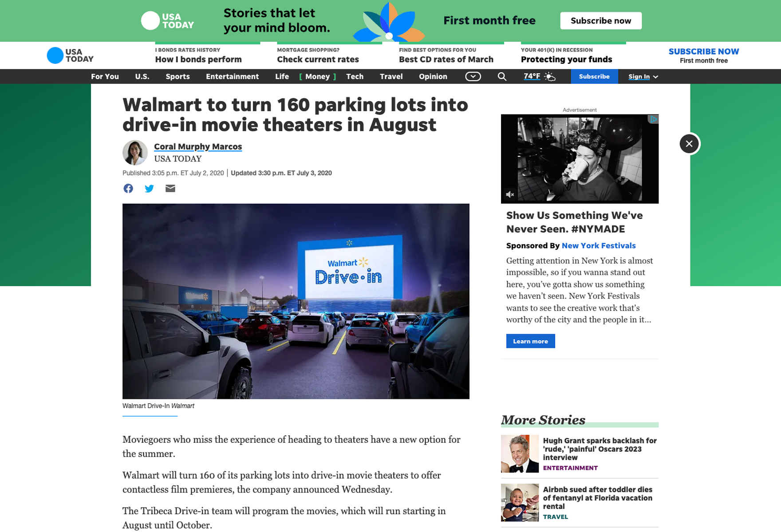Unmute the video advertisement
781x532 pixels.
(x=510, y=194)
